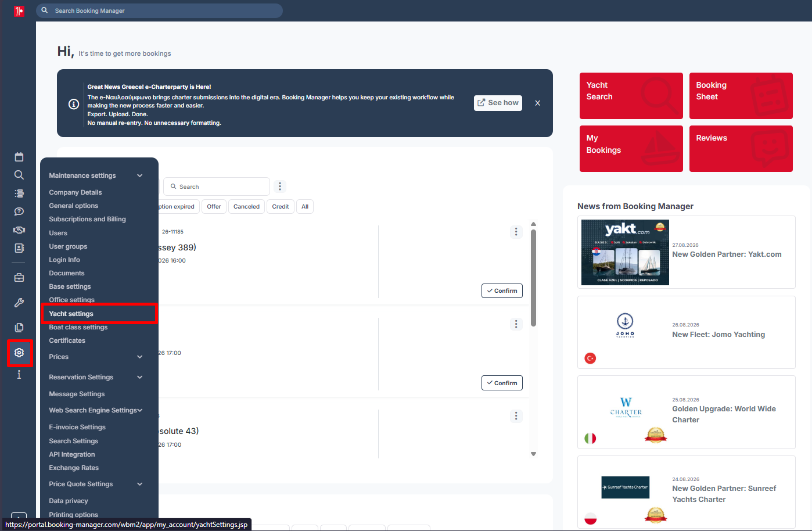Open three-dot menu beside the reservations Search field
The width and height of the screenshot is (812, 531).
[x=280, y=186]
